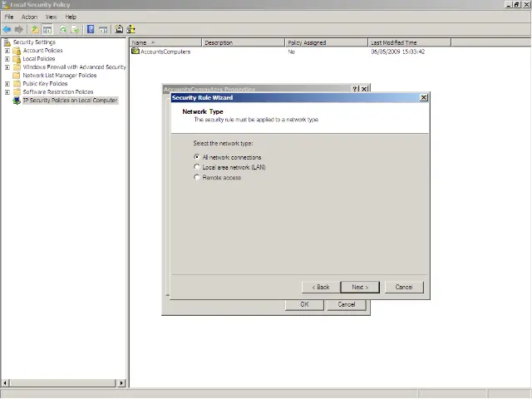Click the Forward arrow toolbar icon

click(x=19, y=29)
